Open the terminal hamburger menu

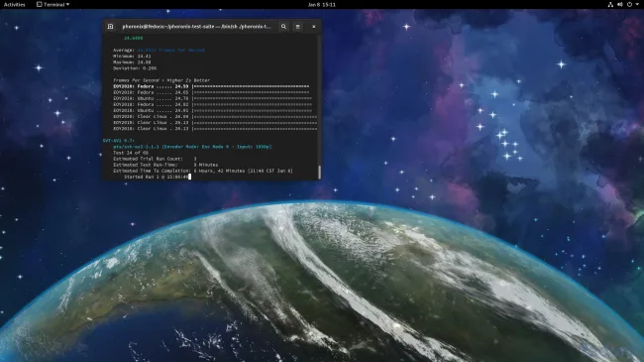(298, 27)
